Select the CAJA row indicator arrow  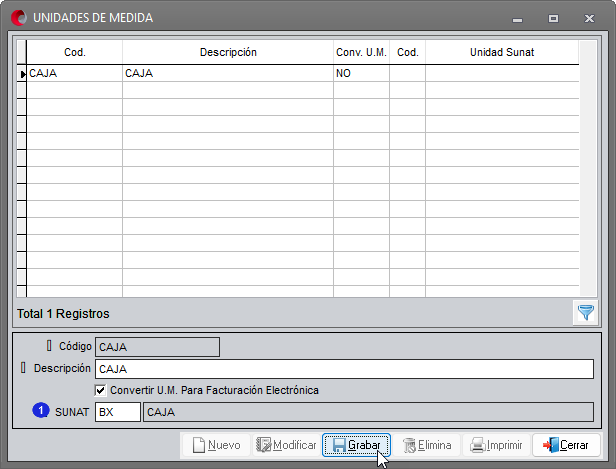[22, 73]
